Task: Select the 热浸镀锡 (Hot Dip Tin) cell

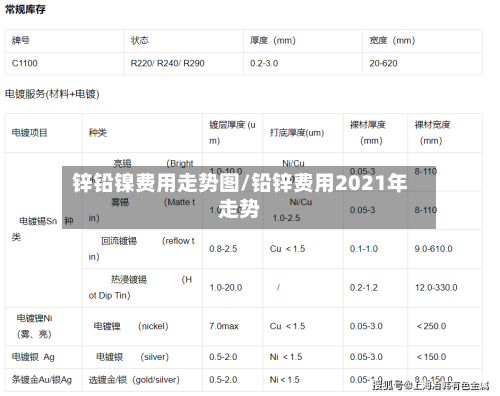Action: [x=141, y=287]
